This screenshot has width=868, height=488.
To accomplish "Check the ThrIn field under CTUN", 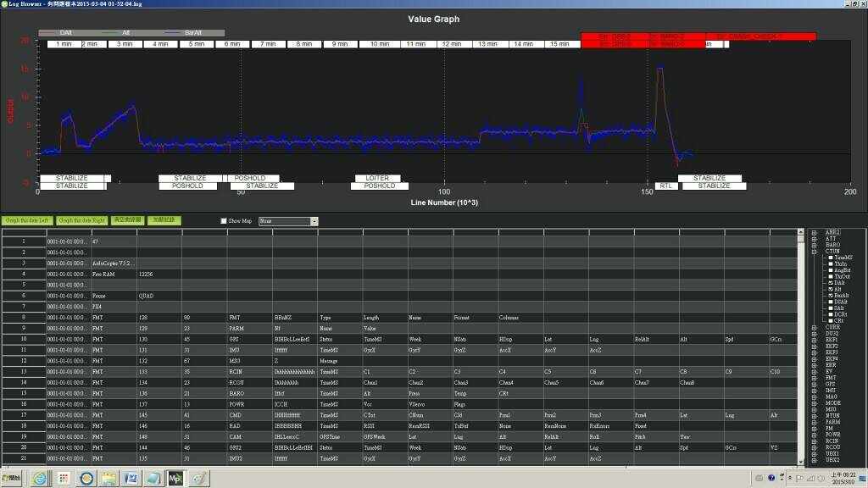I will [x=829, y=263].
